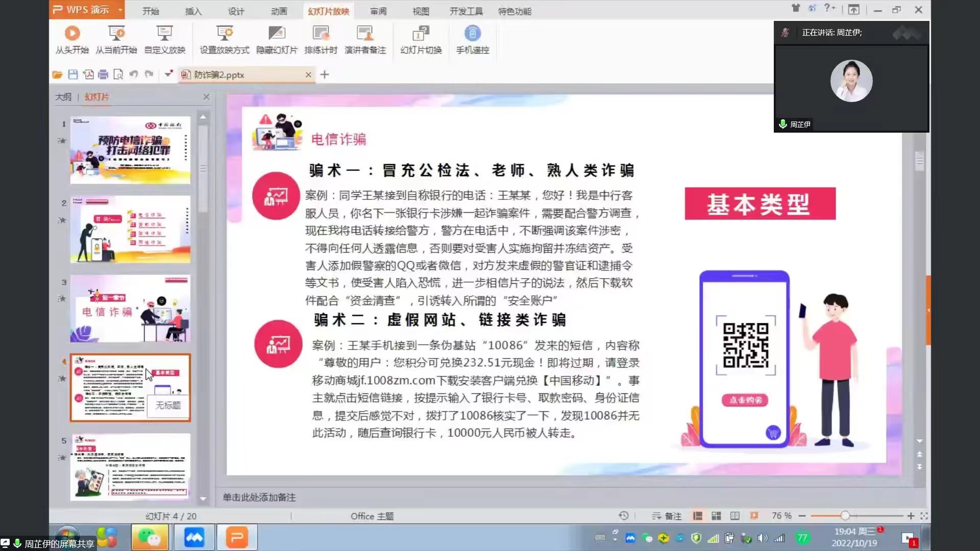This screenshot has height=551, width=980.
Task: Toggle the 备注 notes pane button
Action: pos(667,516)
